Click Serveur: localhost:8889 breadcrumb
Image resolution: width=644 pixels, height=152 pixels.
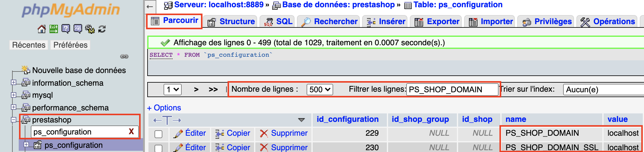tap(219, 5)
